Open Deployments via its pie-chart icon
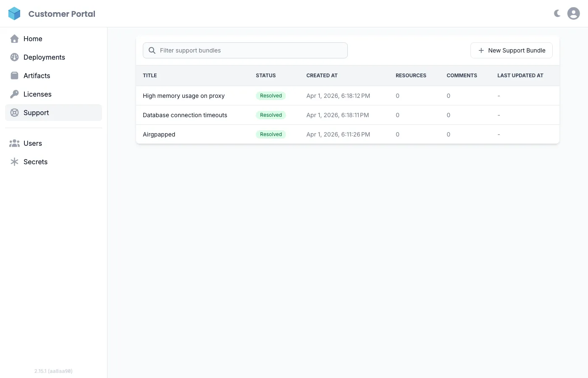Viewport: 588px width, 378px height. [x=14, y=57]
